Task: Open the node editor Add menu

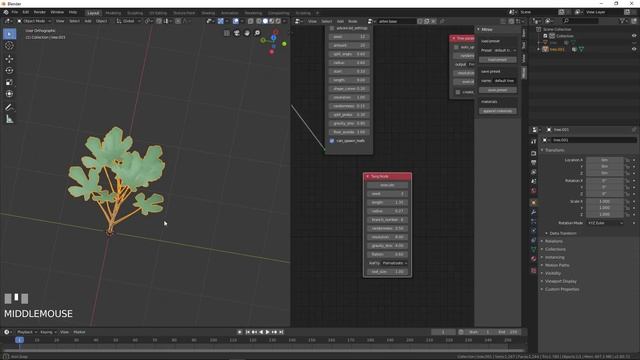Action: pos(340,21)
